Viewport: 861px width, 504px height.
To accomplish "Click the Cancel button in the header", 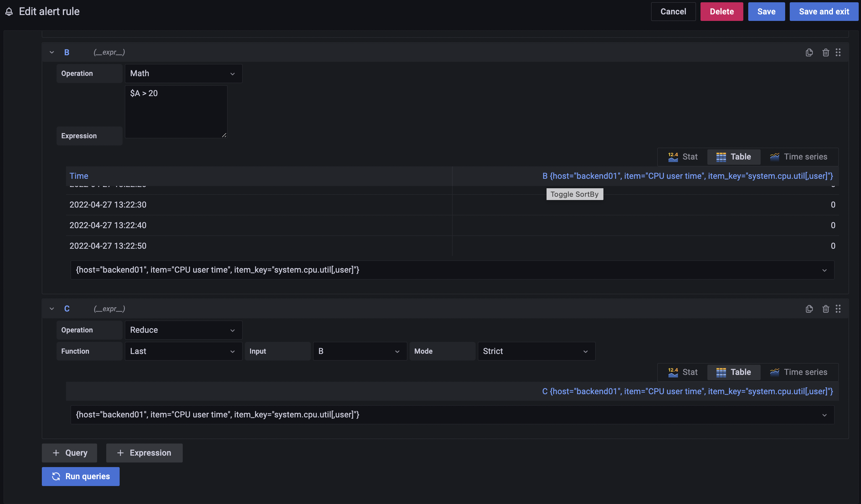I will 673,11.
